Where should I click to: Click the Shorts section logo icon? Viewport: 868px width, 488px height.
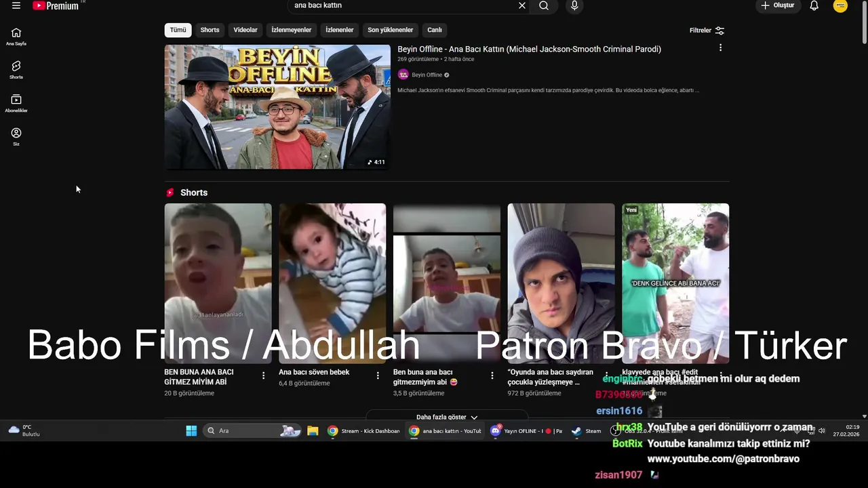tap(170, 192)
